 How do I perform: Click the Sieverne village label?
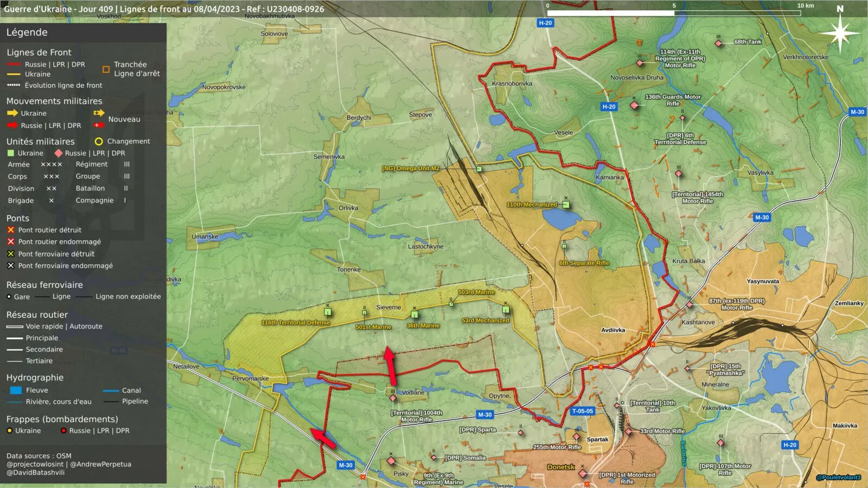tap(388, 307)
